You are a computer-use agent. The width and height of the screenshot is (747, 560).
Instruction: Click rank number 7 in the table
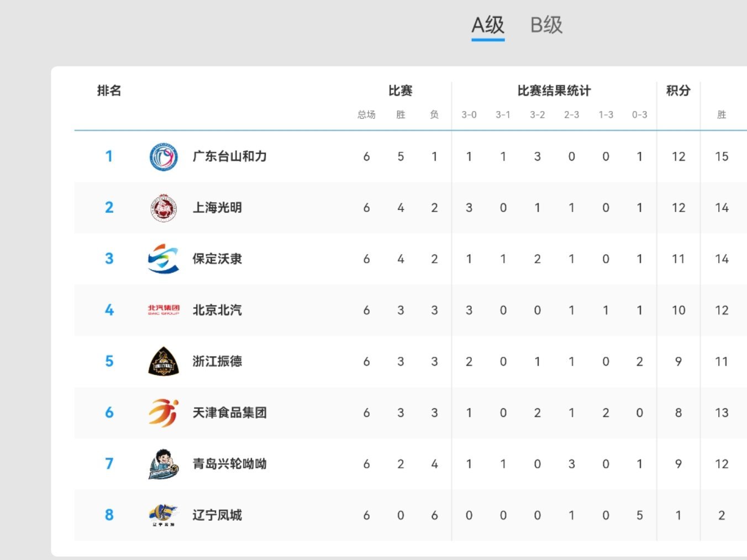pos(109,464)
